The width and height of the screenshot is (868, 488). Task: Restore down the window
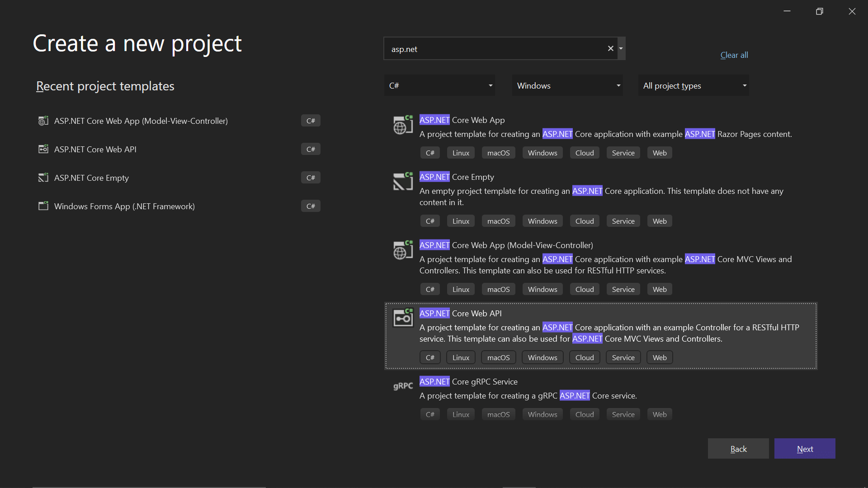(x=819, y=11)
